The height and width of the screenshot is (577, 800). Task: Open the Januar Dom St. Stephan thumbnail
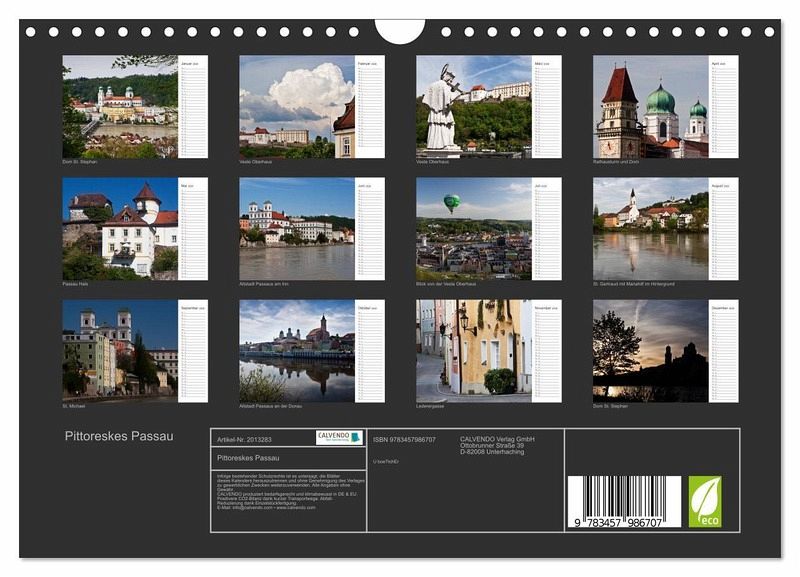point(120,106)
